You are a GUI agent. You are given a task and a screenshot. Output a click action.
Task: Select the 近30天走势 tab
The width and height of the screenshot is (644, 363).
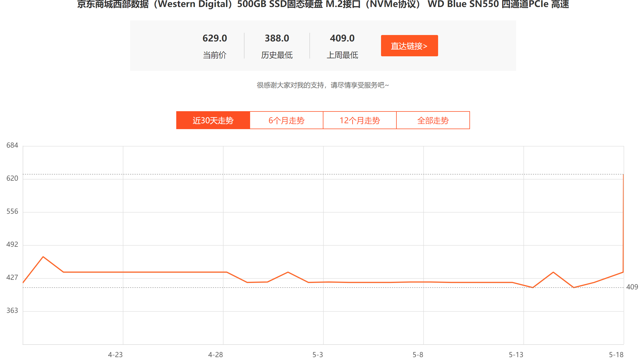click(213, 120)
